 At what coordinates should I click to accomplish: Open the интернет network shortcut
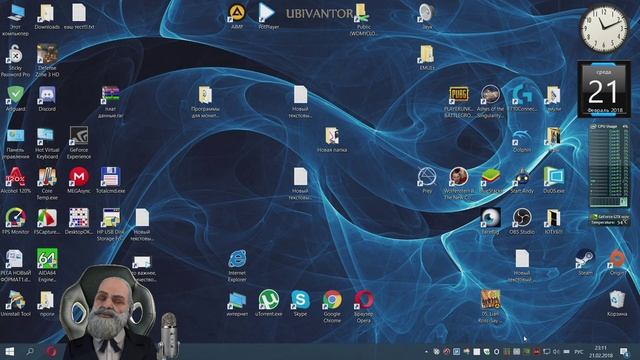(237, 303)
